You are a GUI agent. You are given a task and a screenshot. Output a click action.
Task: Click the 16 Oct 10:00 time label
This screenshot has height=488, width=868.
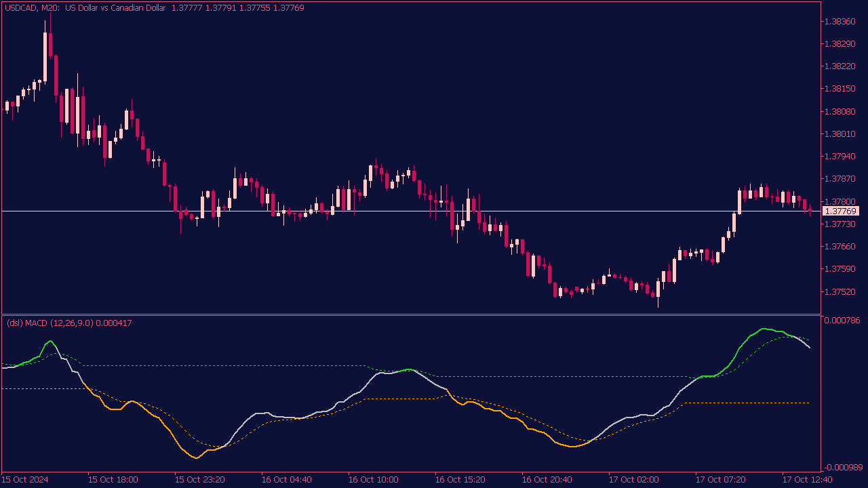[374, 480]
